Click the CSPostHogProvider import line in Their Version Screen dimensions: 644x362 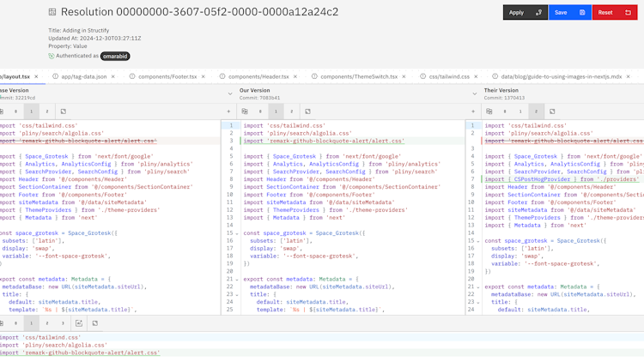click(x=562, y=179)
